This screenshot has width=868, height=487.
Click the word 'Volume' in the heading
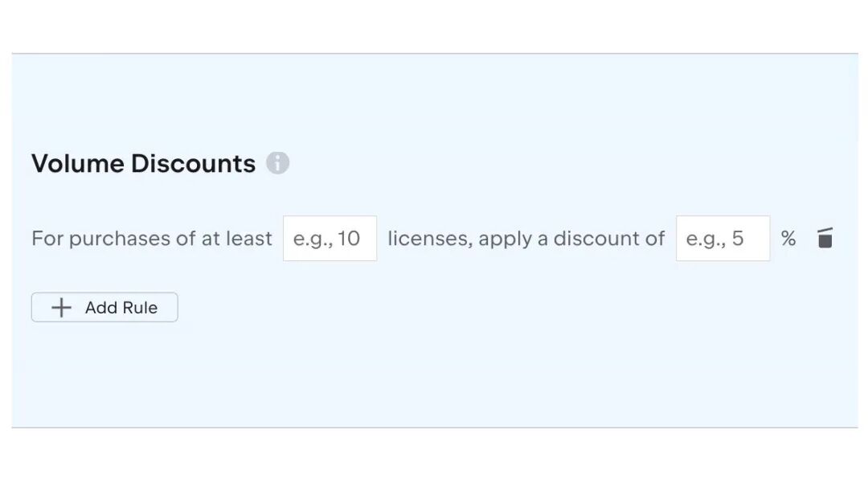(77, 163)
